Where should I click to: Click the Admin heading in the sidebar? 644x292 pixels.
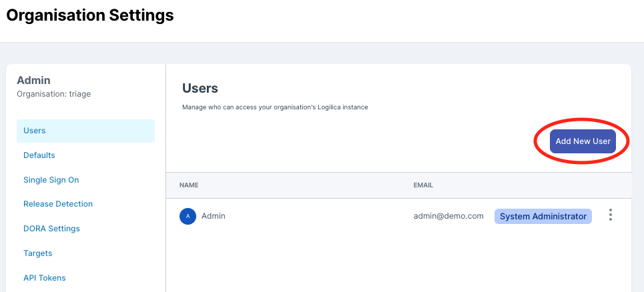(33, 81)
